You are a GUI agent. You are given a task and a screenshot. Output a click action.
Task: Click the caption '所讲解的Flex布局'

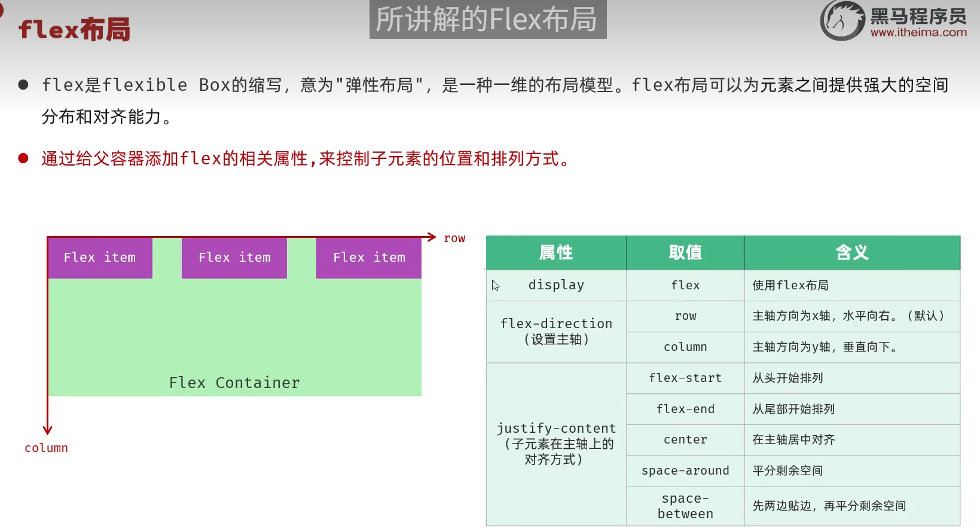[488, 19]
